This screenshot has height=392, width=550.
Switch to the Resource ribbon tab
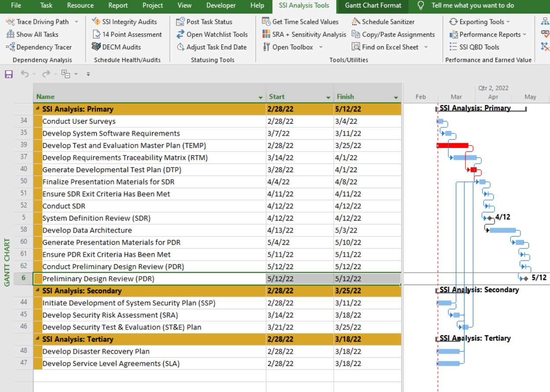(80, 6)
